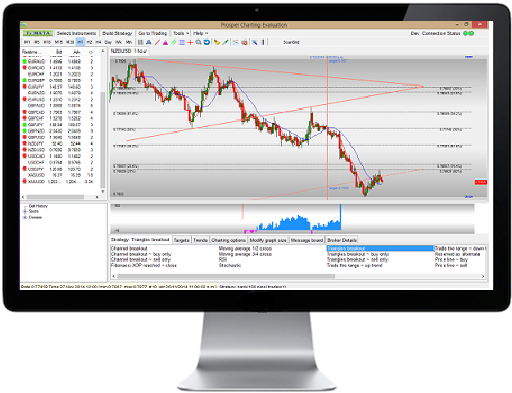Open the Tools dropdown menu
This screenshot has width=512, height=393.
click(x=181, y=33)
